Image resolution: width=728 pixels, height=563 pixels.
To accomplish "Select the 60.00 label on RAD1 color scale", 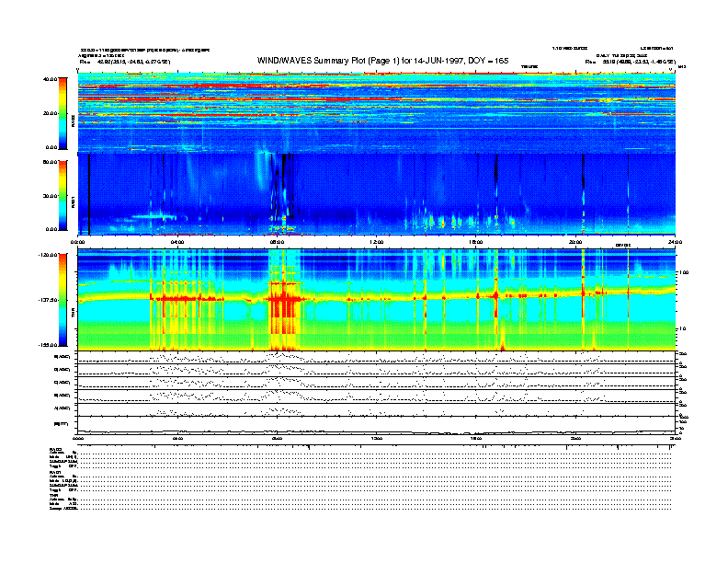I will point(50,162).
